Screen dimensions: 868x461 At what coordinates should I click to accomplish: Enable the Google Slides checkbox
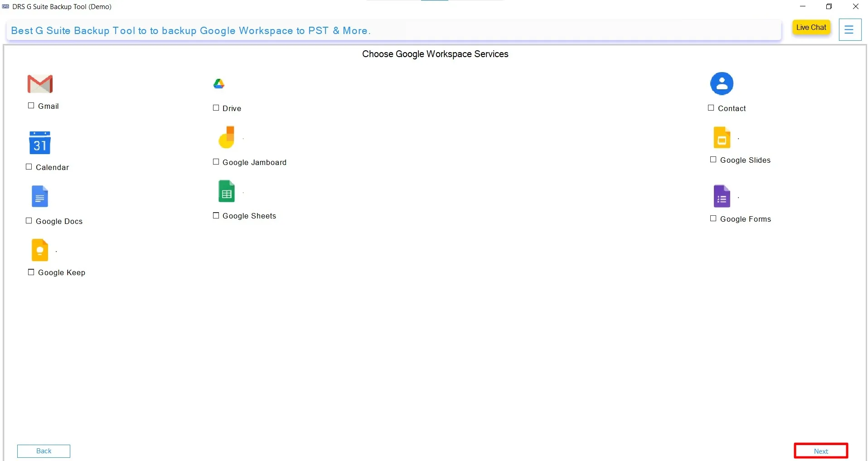713,160
